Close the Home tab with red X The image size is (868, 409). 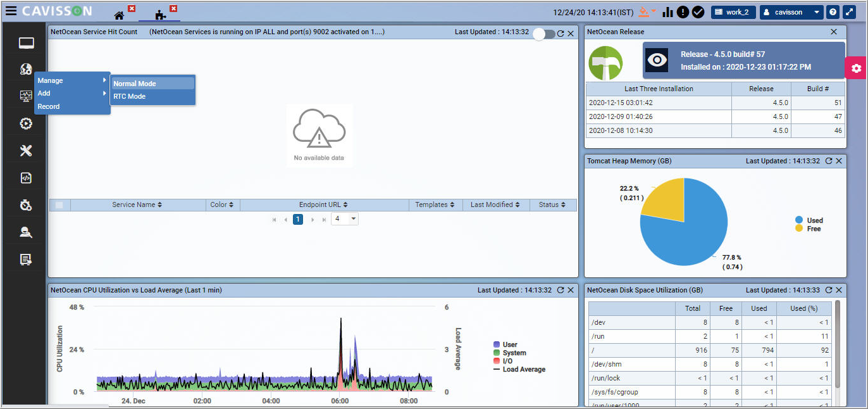click(132, 8)
